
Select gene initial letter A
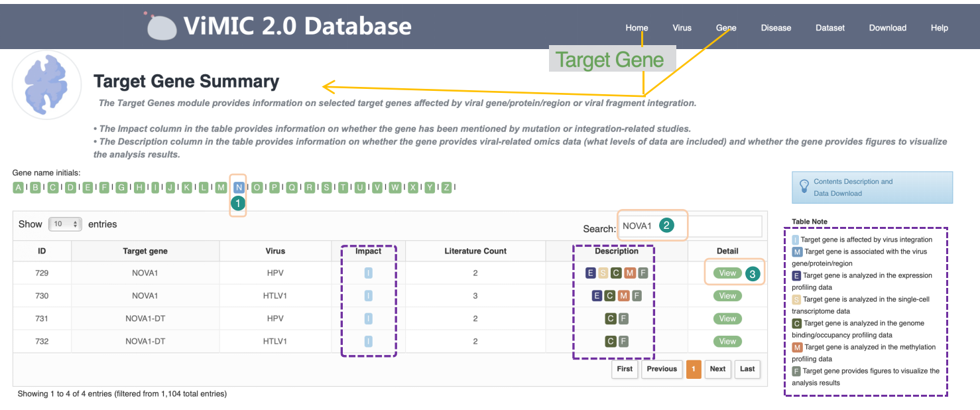pyautogui.click(x=19, y=188)
